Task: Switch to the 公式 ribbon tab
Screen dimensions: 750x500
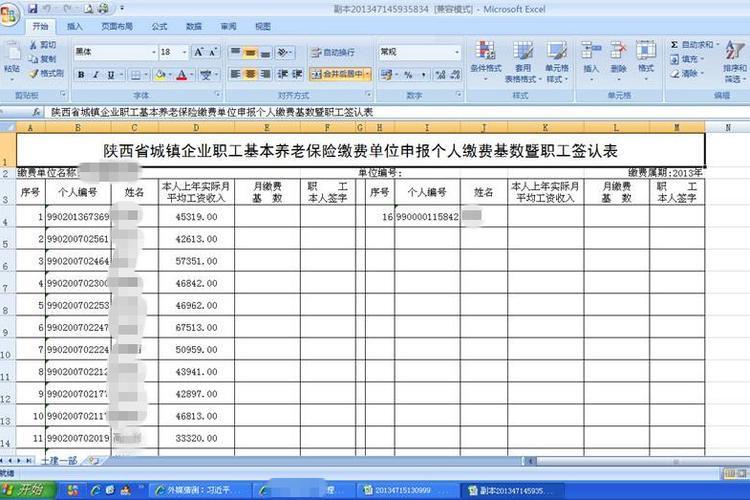Action: [x=159, y=27]
